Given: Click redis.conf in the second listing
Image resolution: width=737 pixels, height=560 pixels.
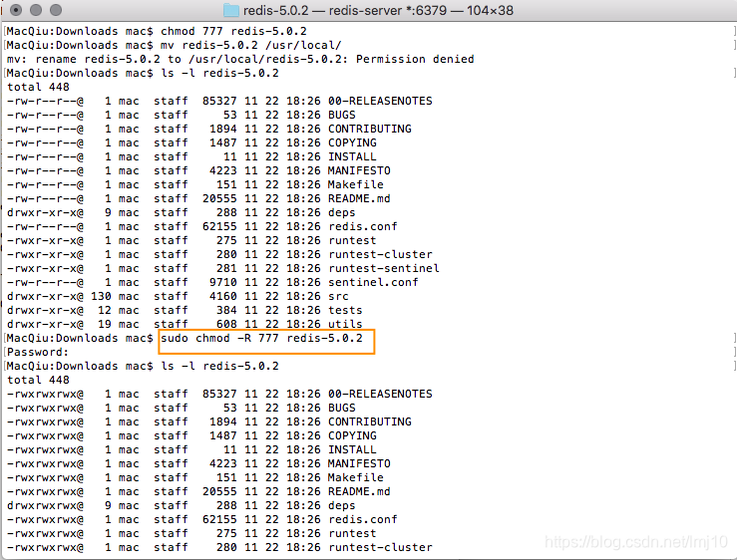Looking at the screenshot, I should coord(363,519).
